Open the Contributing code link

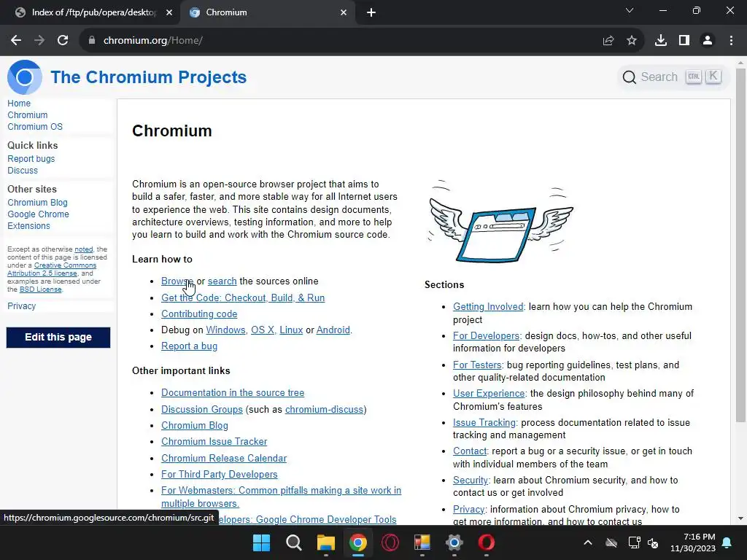click(x=199, y=314)
